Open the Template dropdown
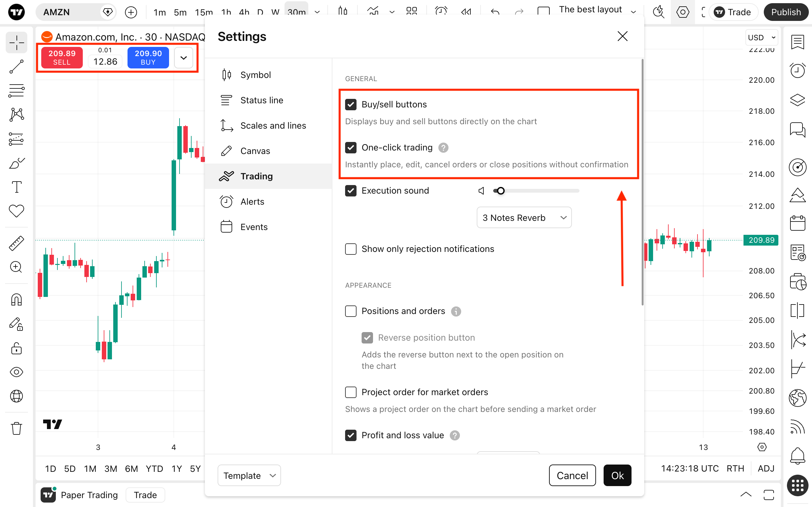 tap(249, 475)
